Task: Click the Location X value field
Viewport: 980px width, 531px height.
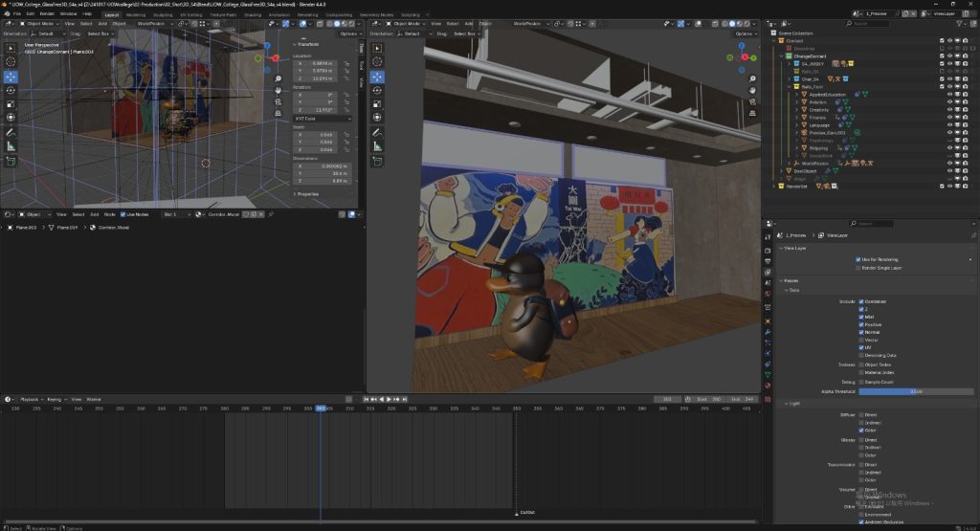Action: point(316,63)
